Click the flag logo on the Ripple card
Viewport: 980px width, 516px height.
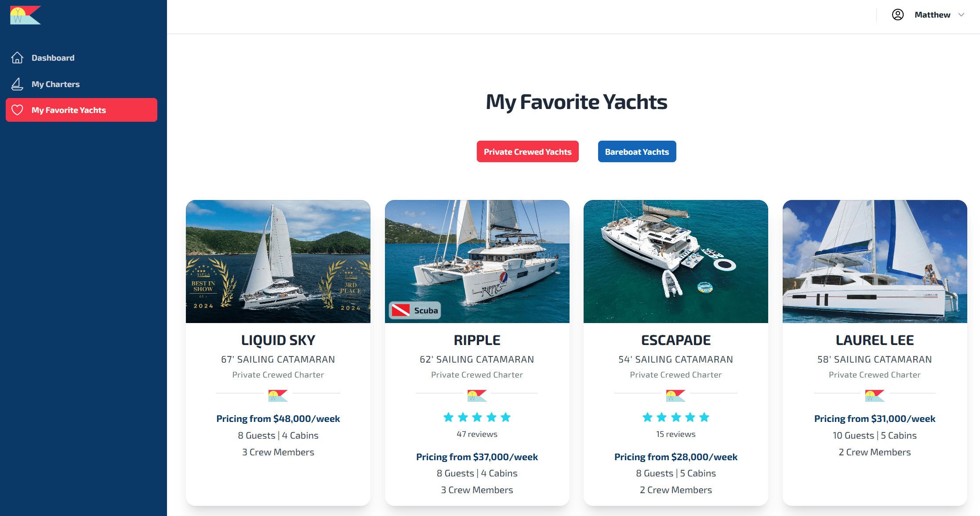(477, 395)
